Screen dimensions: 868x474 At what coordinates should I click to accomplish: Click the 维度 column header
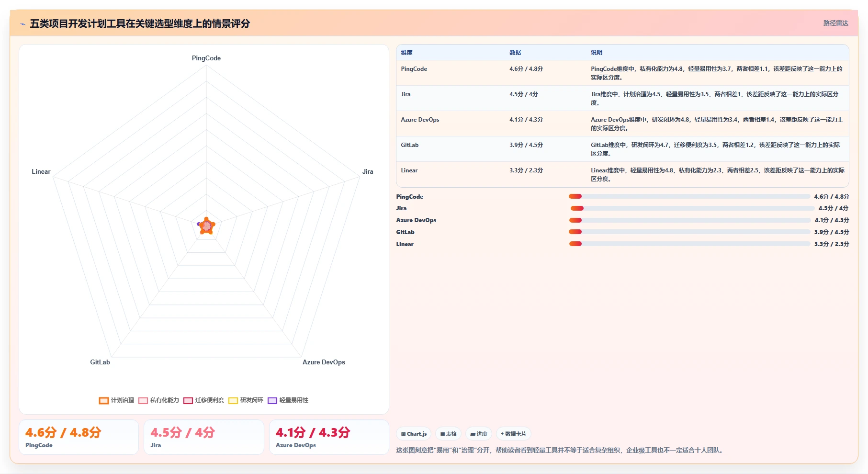pyautogui.click(x=406, y=53)
